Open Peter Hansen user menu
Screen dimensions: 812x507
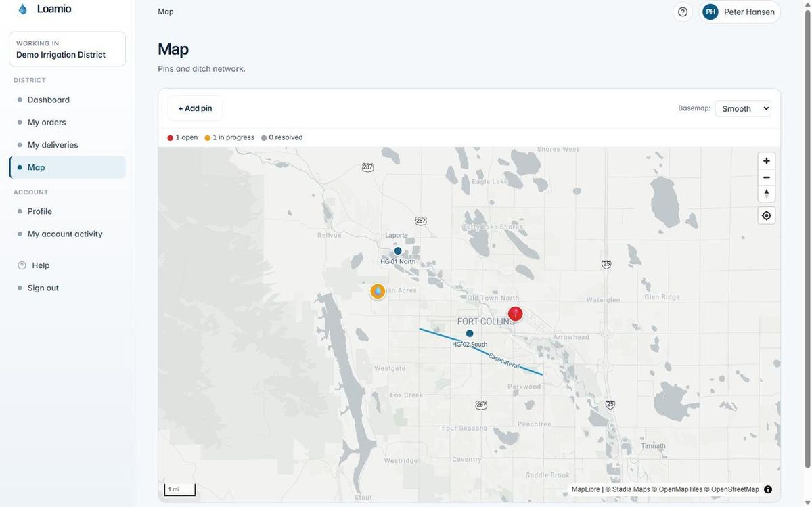pyautogui.click(x=740, y=12)
